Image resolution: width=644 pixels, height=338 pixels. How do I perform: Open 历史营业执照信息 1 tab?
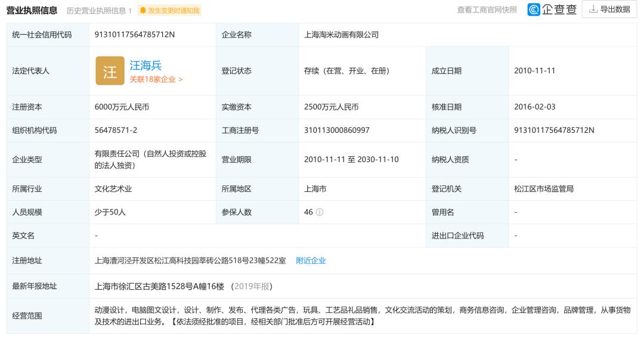[99, 11]
